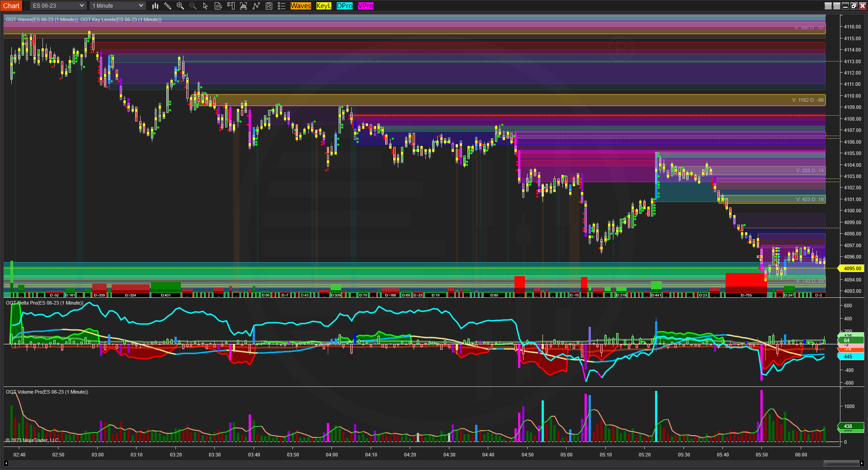Viewport: 868px width, 470px height.
Task: Select the drawing tools pencil icon
Action: click(168, 6)
